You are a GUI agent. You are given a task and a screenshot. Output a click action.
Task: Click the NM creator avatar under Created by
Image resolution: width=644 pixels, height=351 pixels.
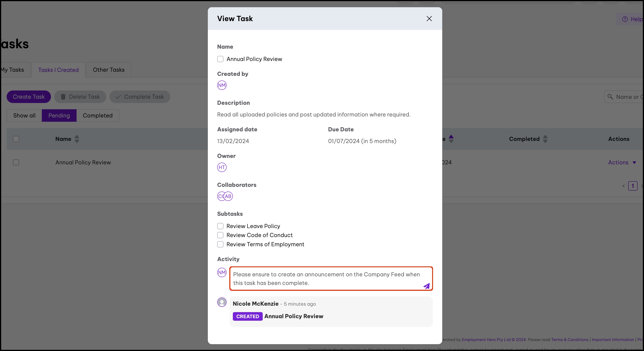click(x=222, y=85)
